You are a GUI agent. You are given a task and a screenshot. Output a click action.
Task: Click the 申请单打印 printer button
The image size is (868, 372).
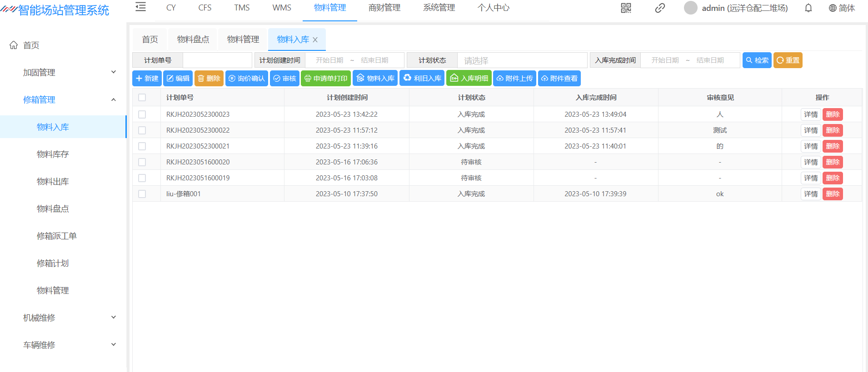(326, 79)
